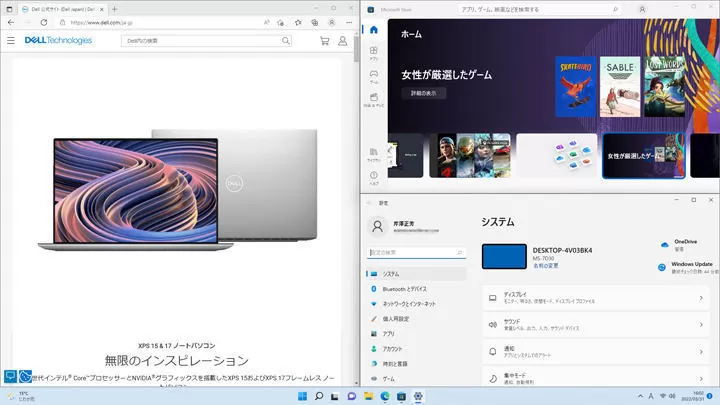Click Microsoft Store search box

coord(538,9)
